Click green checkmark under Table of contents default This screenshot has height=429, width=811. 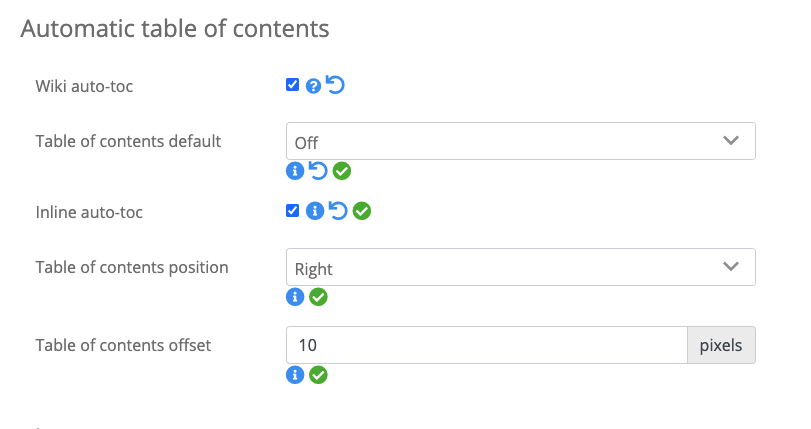pos(342,171)
